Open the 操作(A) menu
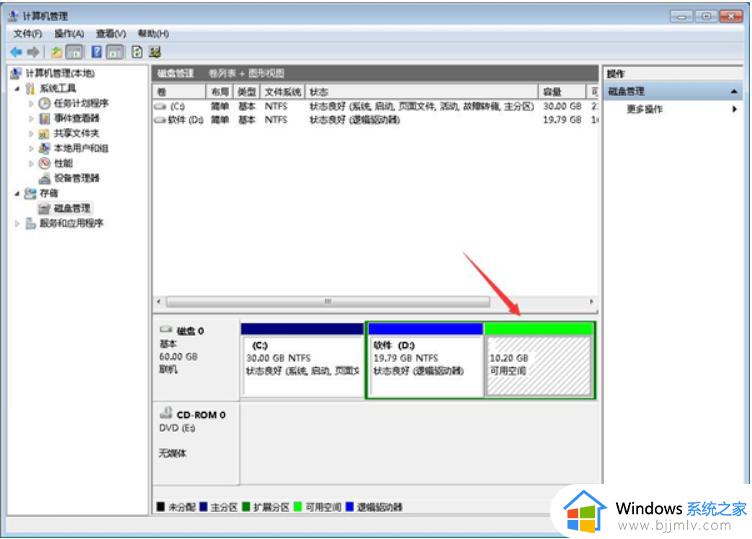The image size is (752, 539). point(69,34)
